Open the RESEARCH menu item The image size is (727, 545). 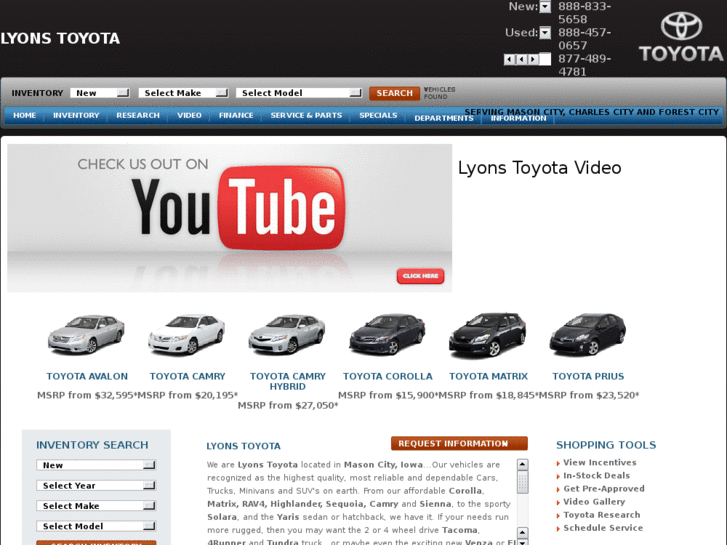click(x=138, y=115)
